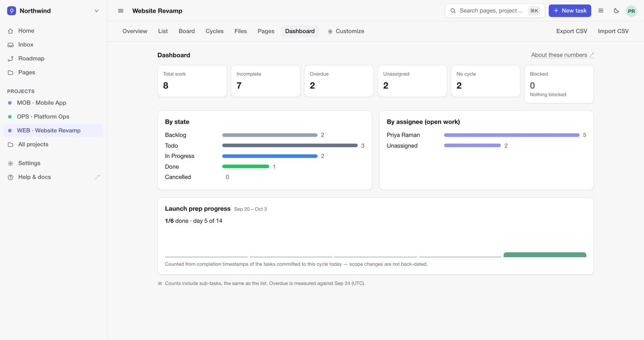Click the ⌘K shortcut badge
Image resolution: width=644 pixels, height=340 pixels.
pos(534,11)
